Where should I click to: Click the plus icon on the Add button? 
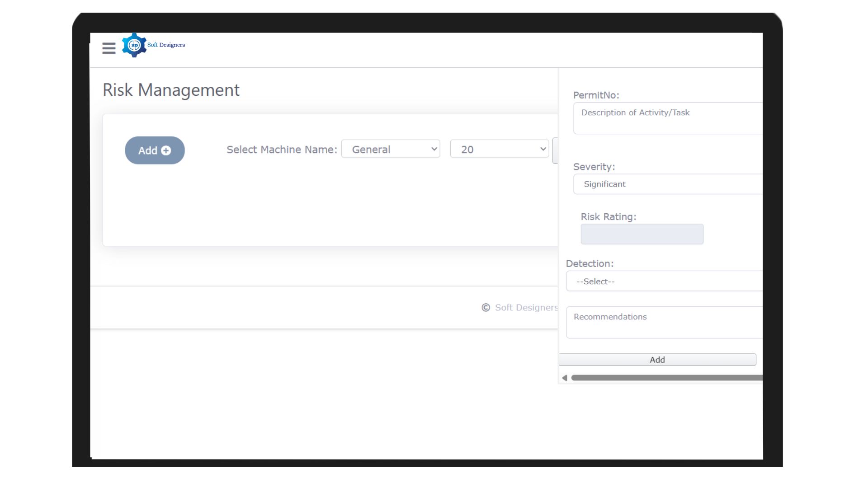(x=166, y=151)
